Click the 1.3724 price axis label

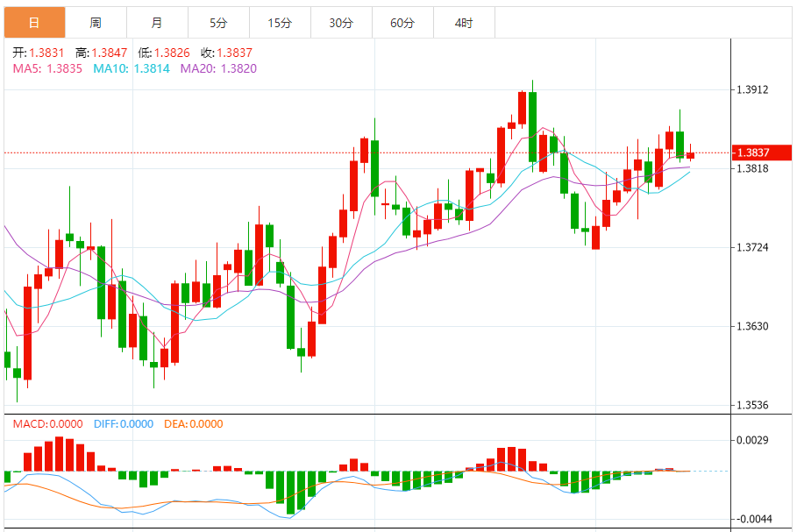tap(753, 247)
